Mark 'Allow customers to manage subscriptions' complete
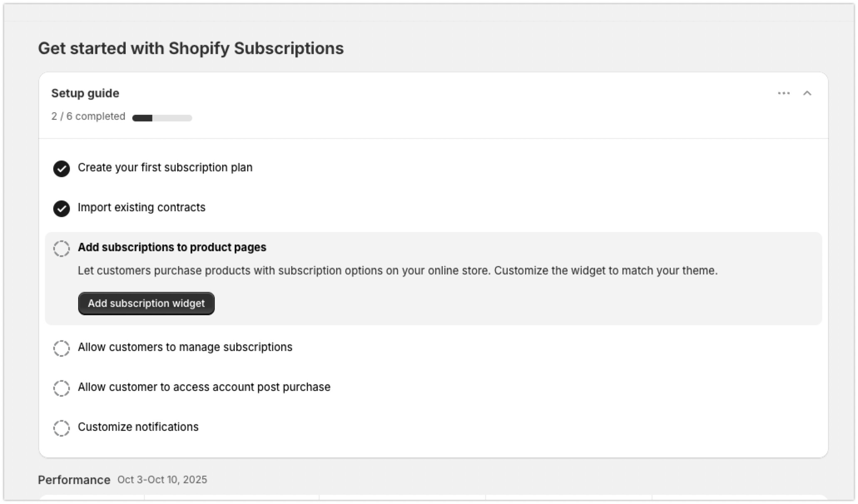858x504 pixels. (x=62, y=348)
